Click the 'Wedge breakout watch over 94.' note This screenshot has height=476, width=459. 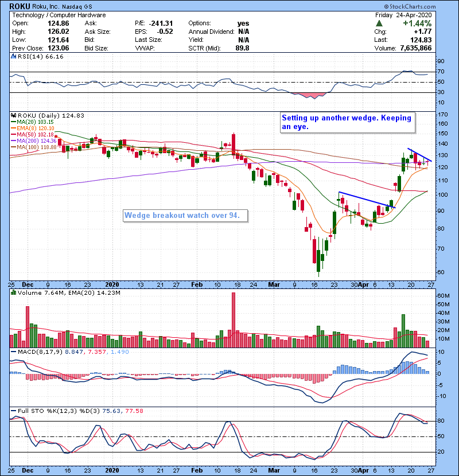tap(185, 216)
